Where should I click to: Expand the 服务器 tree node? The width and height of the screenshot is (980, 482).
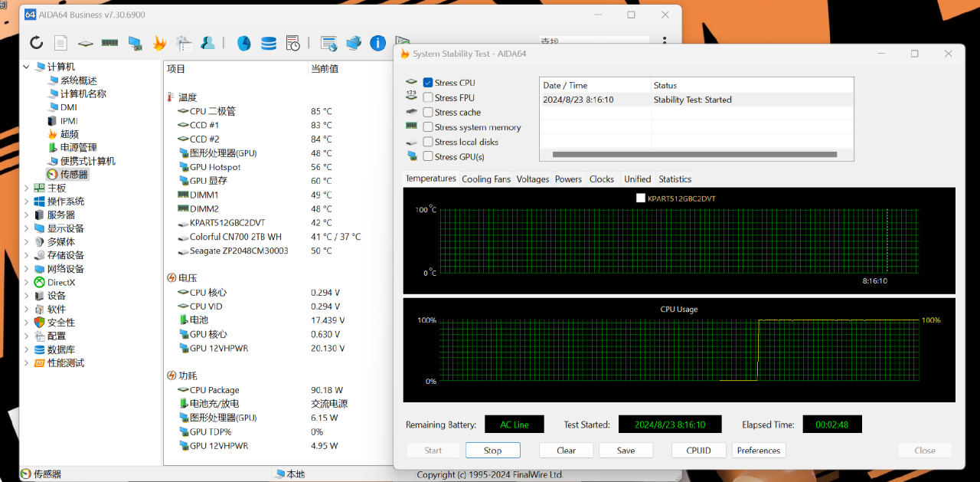point(26,215)
